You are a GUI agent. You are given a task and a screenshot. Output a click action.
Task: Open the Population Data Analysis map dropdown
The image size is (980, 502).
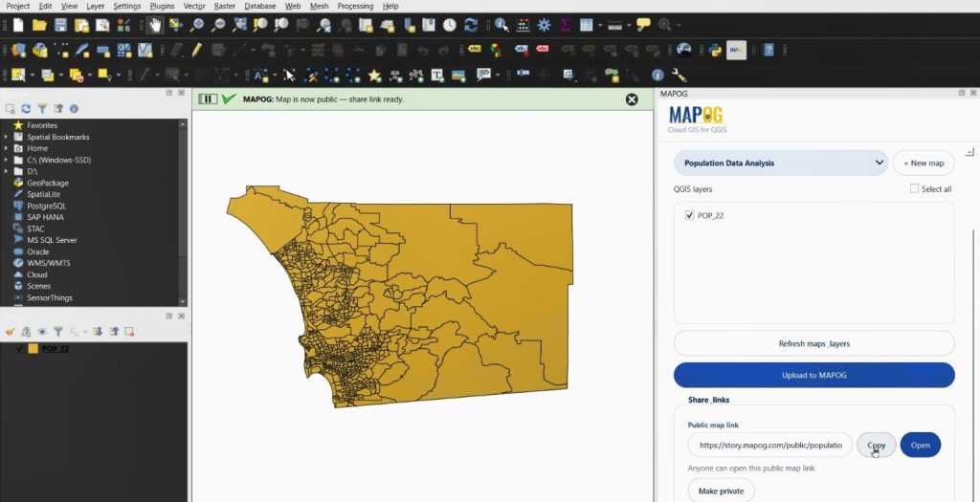pos(781,163)
